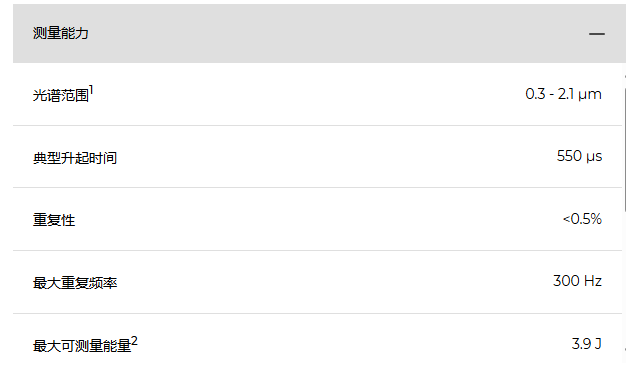The height and width of the screenshot is (368, 626).
Task: Click the 测量能力 section header title
Action: tap(61, 33)
